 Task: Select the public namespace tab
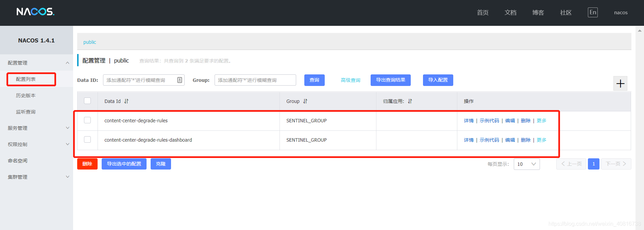[x=90, y=42]
